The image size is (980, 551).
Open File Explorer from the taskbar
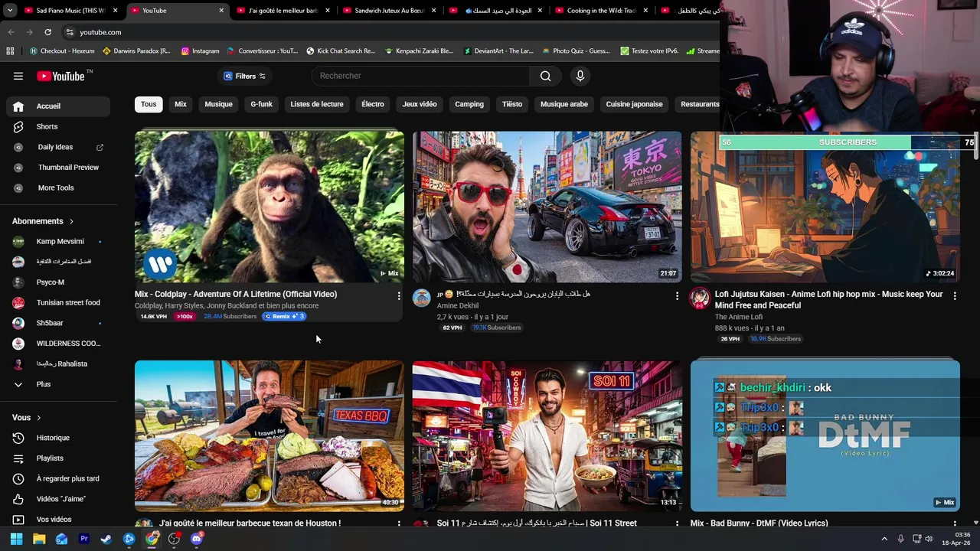pyautogui.click(x=39, y=539)
